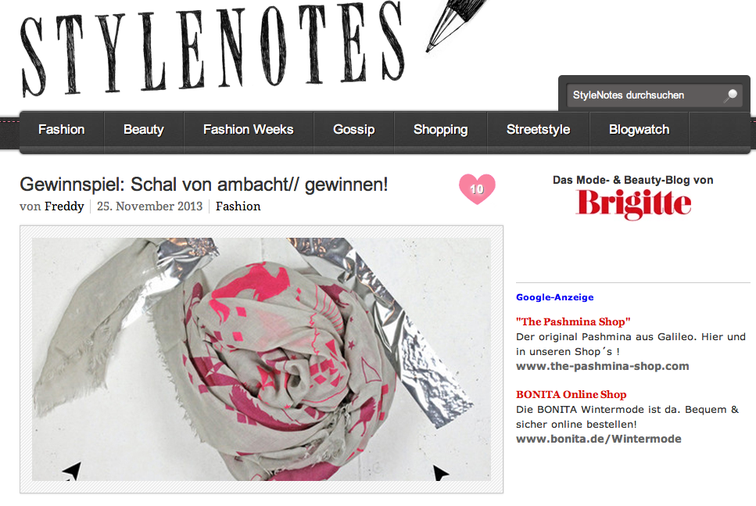The image size is (756, 506).
Task: Click right arrow on scarf image
Action: pyautogui.click(x=440, y=472)
